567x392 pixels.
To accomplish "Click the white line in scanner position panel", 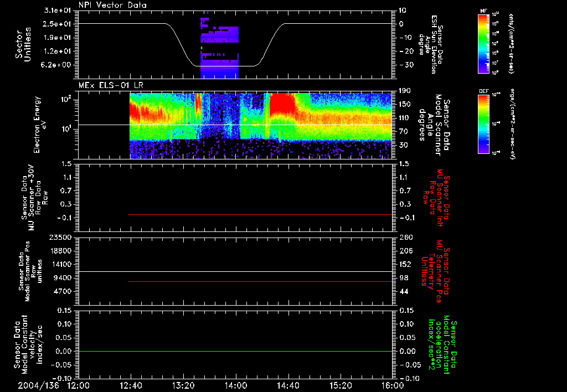I will [235, 271].
